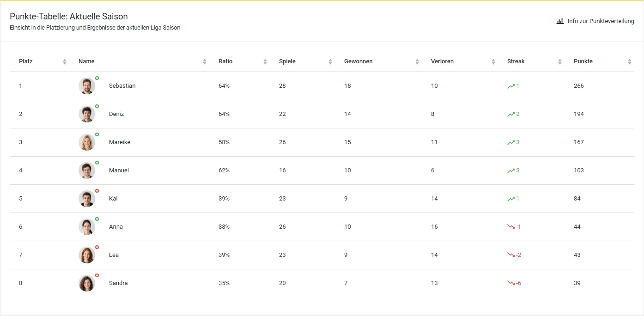
Task: Click the 194 points value
Action: (x=579, y=114)
